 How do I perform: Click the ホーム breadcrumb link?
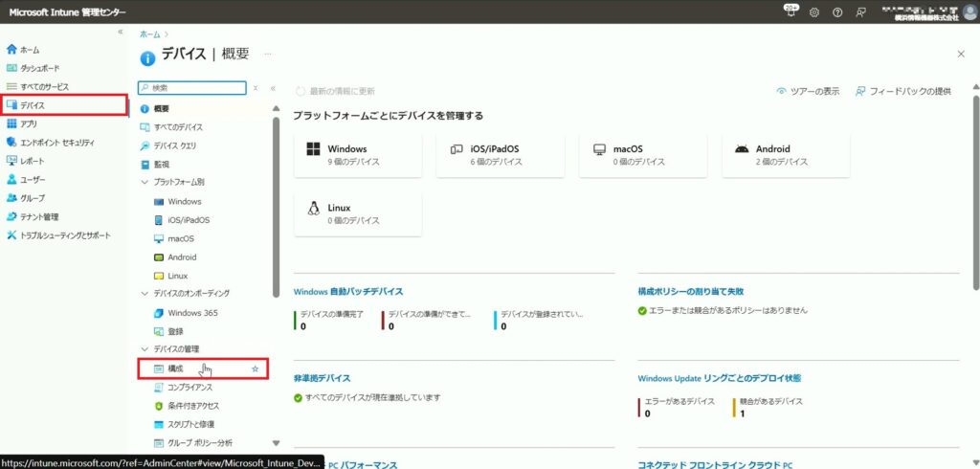point(150,34)
